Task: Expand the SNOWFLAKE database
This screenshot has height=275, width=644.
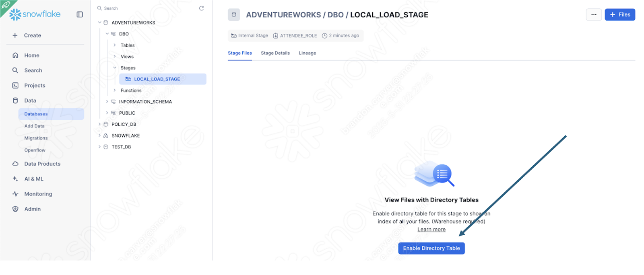Action: [99, 135]
